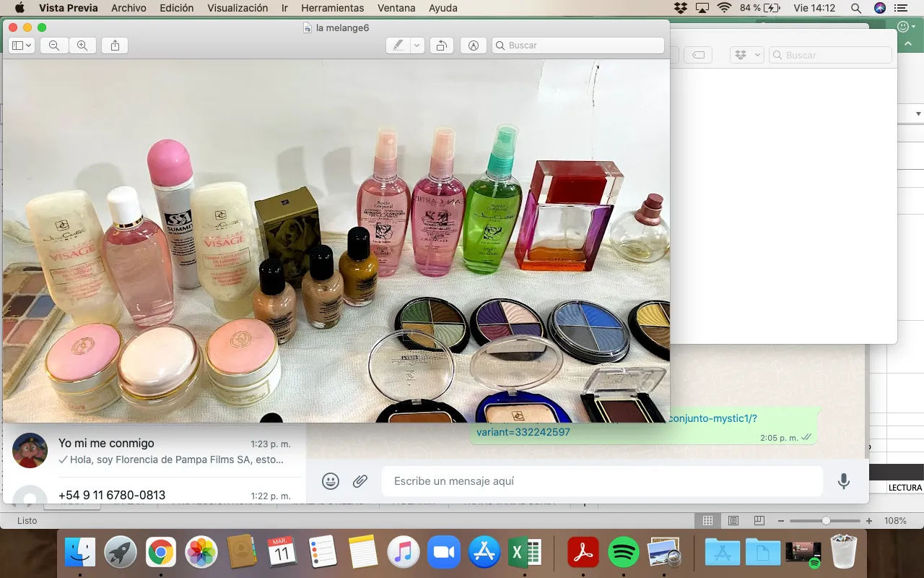The image size is (924, 578).
Task: Open the Herramientas menu
Action: click(332, 8)
